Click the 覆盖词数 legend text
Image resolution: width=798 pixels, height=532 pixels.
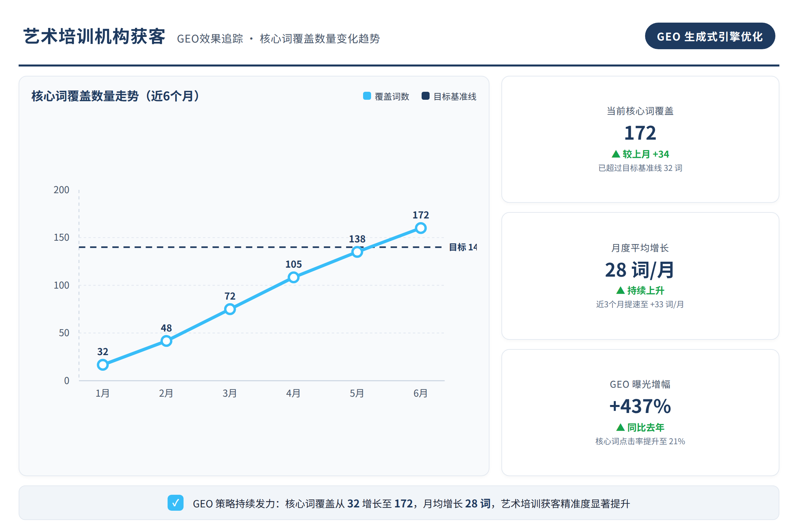coord(392,97)
